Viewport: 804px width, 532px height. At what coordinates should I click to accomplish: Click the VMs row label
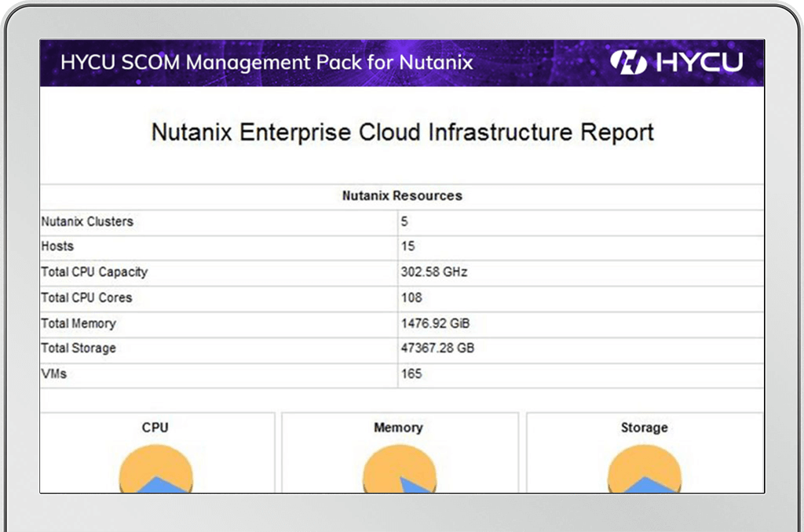(x=54, y=373)
